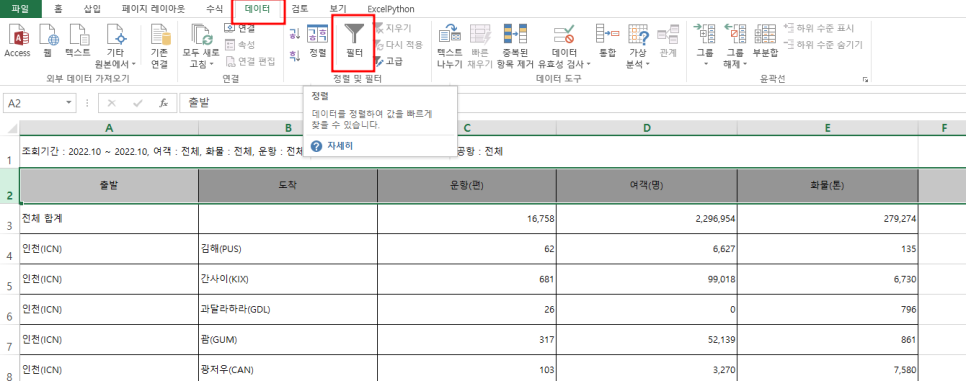Click 그룹 해제 ungroup icon
Screen dimensions: 966x381
pos(735,34)
